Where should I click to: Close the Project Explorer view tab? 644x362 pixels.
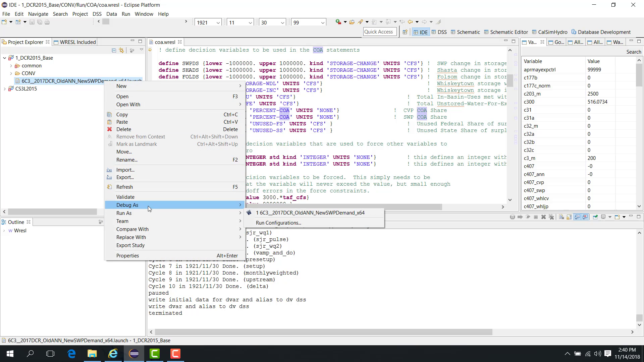[48, 42]
